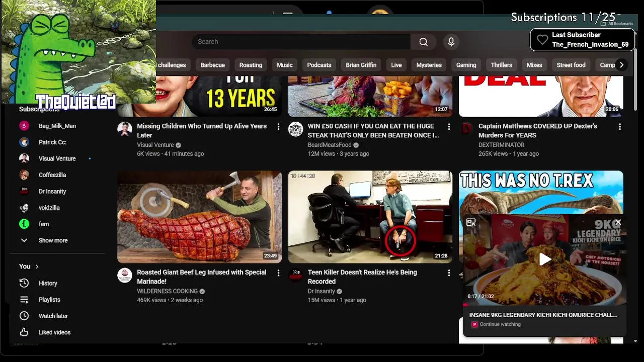The height and width of the screenshot is (362, 644).
Task: Open options menu for WIN £50 CASH video
Action: click(449, 127)
